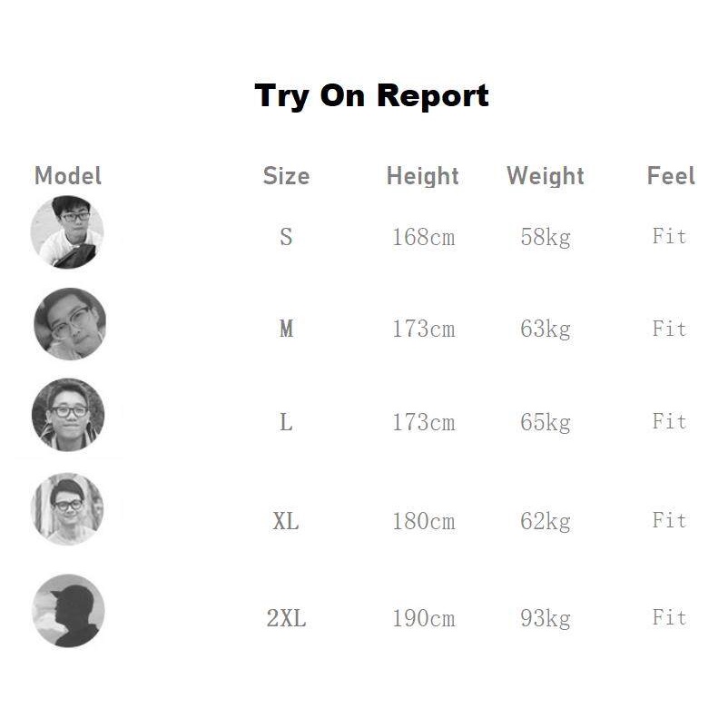Click the 180cm height value
The image size is (728, 728).
pyautogui.click(x=423, y=522)
